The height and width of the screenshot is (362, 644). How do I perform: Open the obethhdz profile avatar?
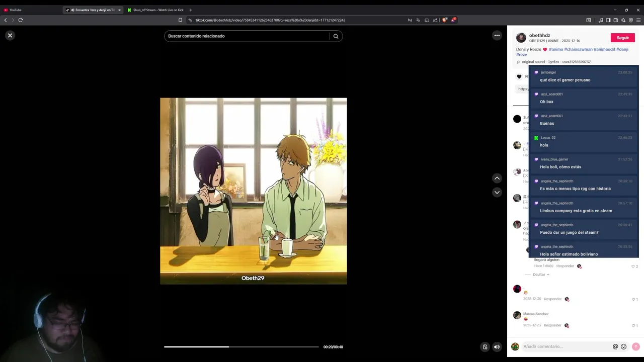coord(521,38)
